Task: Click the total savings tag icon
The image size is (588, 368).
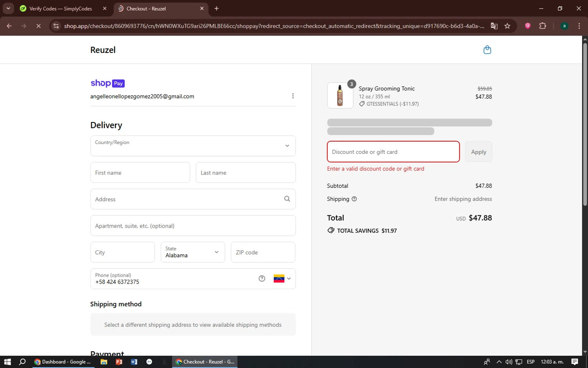Action: point(331,230)
